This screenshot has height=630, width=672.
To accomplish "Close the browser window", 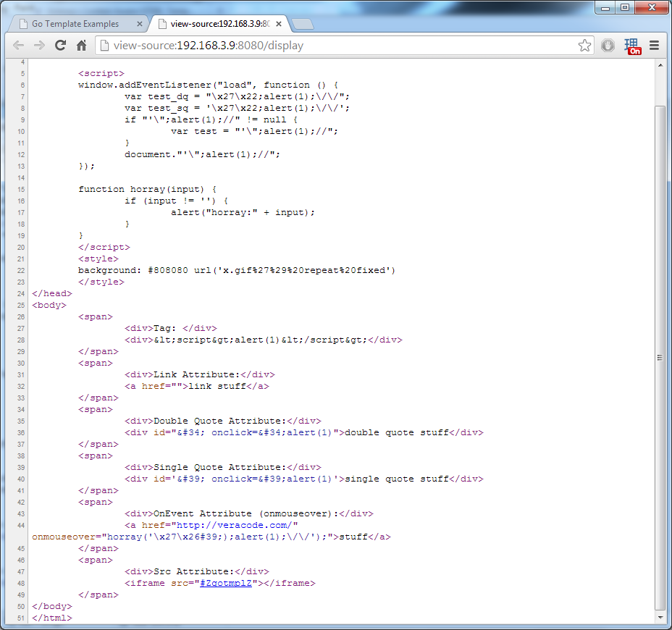I will 652,8.
